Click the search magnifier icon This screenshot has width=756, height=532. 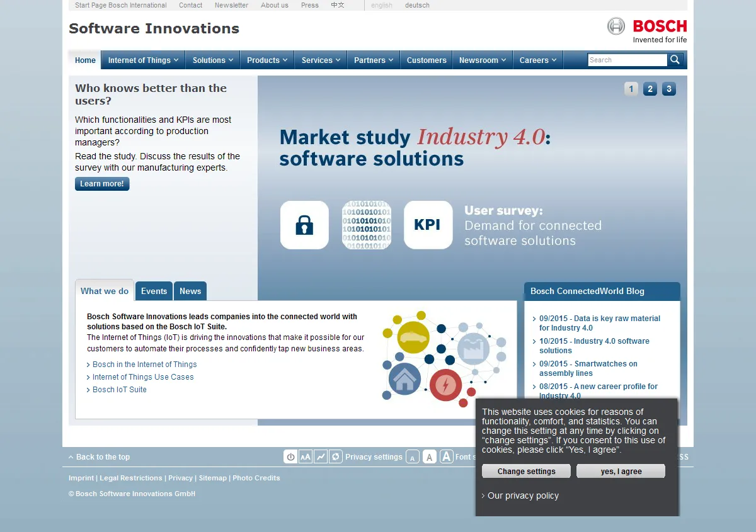tap(675, 60)
